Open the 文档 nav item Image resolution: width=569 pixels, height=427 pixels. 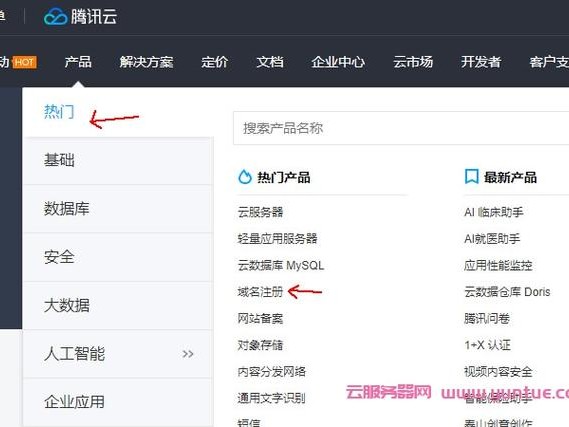tap(270, 62)
